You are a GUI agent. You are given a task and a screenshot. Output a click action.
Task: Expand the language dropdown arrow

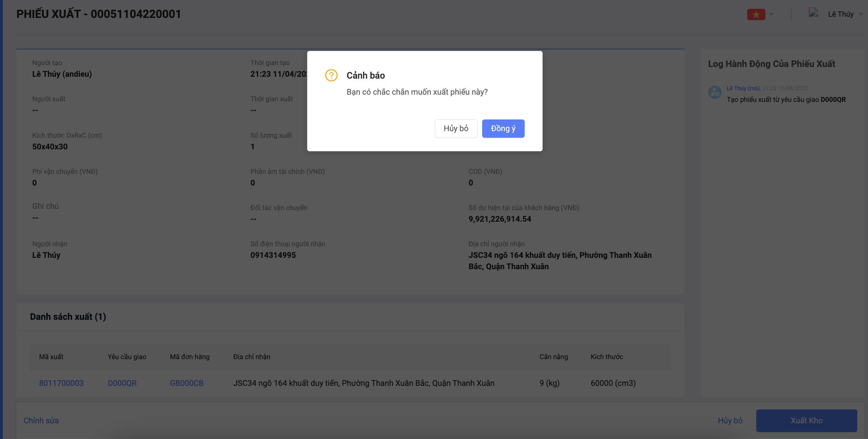772,14
